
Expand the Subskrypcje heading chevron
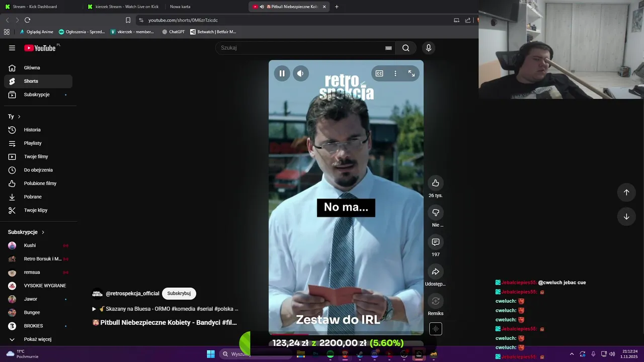point(43,232)
